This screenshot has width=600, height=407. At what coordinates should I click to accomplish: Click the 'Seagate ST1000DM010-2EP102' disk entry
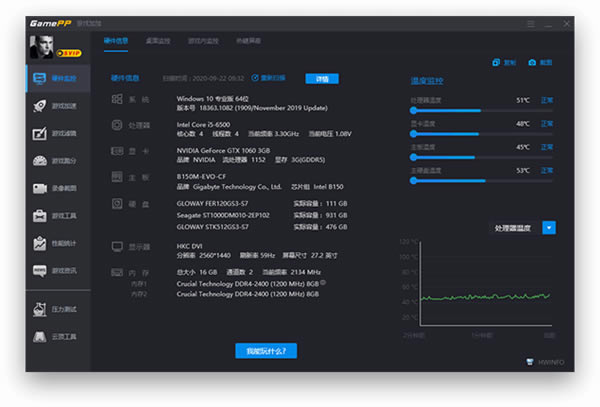pos(223,215)
